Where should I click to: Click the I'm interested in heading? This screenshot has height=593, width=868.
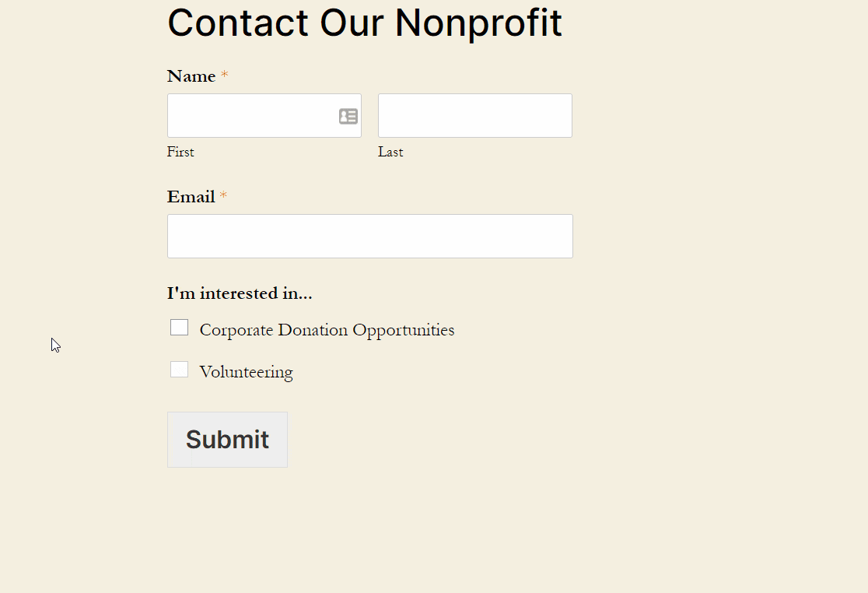coord(240,293)
